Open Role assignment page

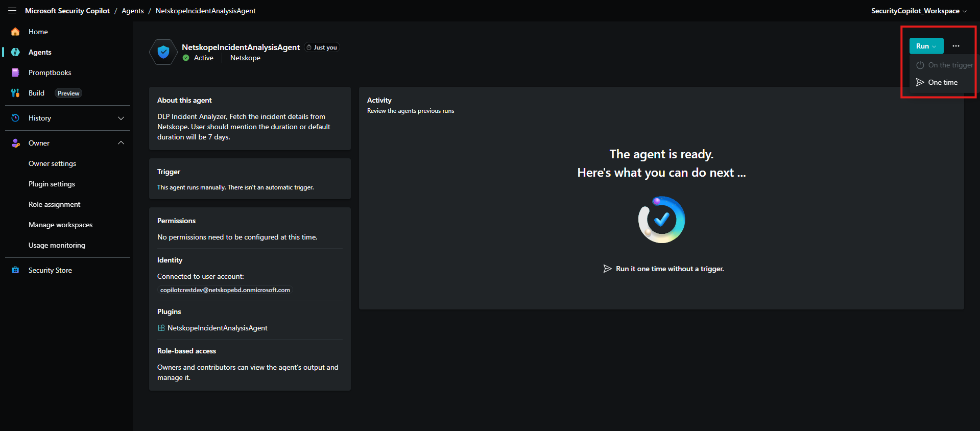tap(54, 204)
